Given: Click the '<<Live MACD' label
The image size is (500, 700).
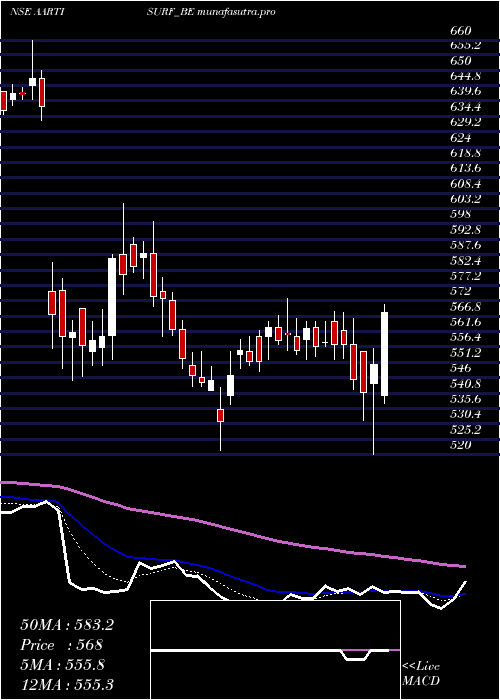Looking at the screenshot, I should [421, 674].
